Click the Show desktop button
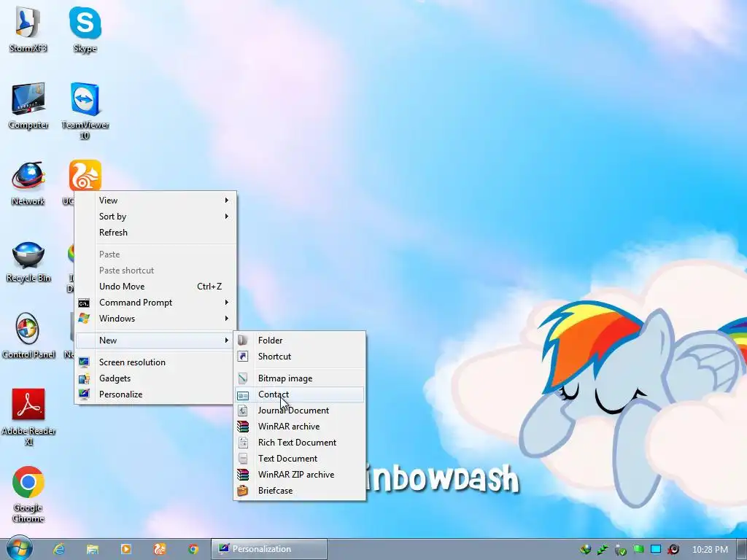This screenshot has height=560, width=747. click(741, 549)
